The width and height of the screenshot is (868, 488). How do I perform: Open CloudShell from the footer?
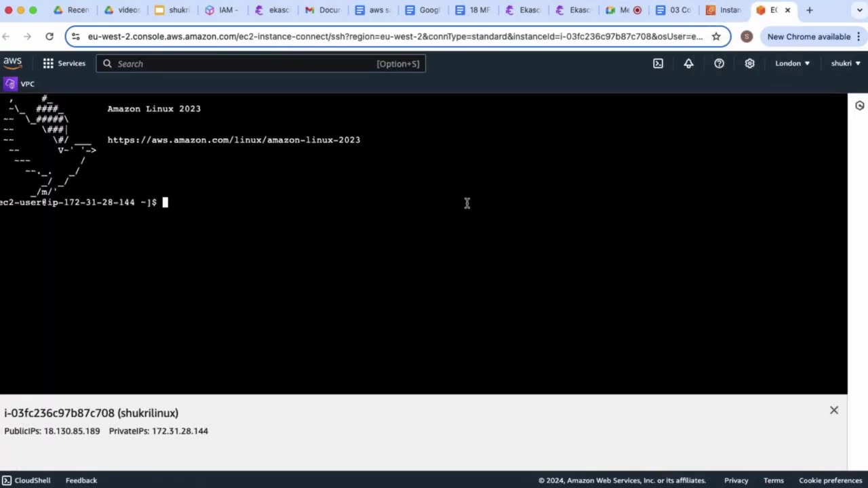(26, 480)
